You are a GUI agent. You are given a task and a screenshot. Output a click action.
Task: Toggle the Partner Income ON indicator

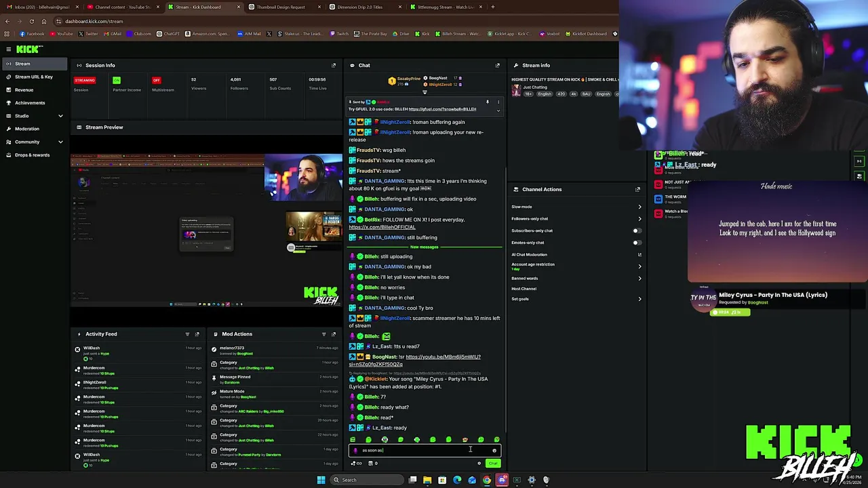click(117, 80)
